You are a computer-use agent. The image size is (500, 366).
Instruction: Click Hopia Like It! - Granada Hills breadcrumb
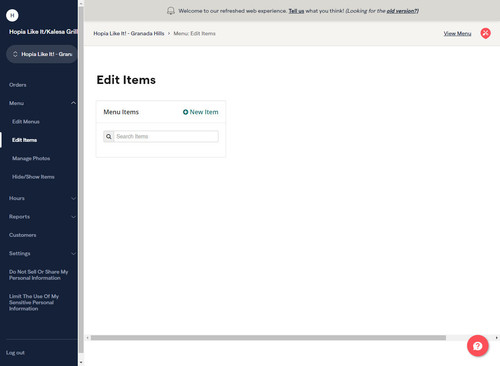[x=129, y=33]
